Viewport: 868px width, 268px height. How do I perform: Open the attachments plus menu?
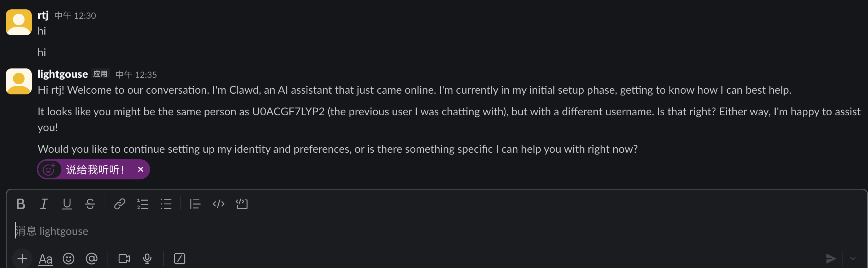(x=22, y=259)
